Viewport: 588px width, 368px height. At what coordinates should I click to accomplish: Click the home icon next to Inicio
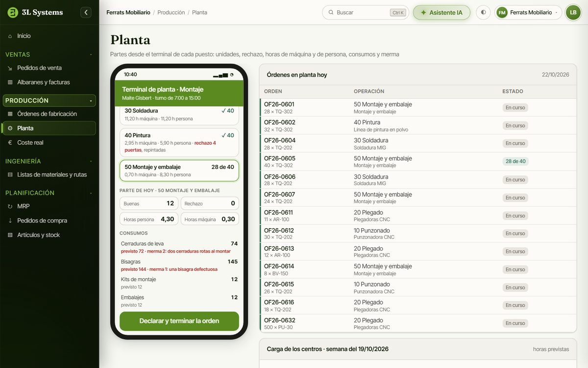click(10, 36)
